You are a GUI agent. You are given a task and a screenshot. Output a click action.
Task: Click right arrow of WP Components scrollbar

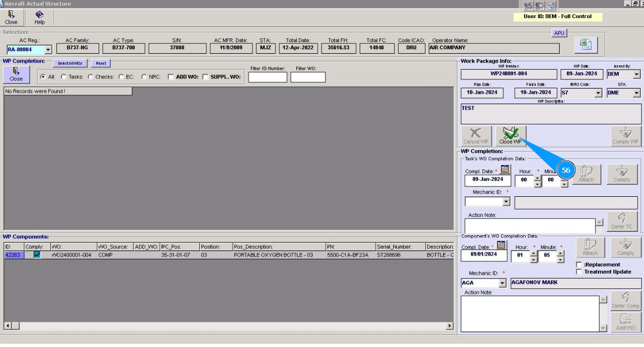[x=450, y=326]
